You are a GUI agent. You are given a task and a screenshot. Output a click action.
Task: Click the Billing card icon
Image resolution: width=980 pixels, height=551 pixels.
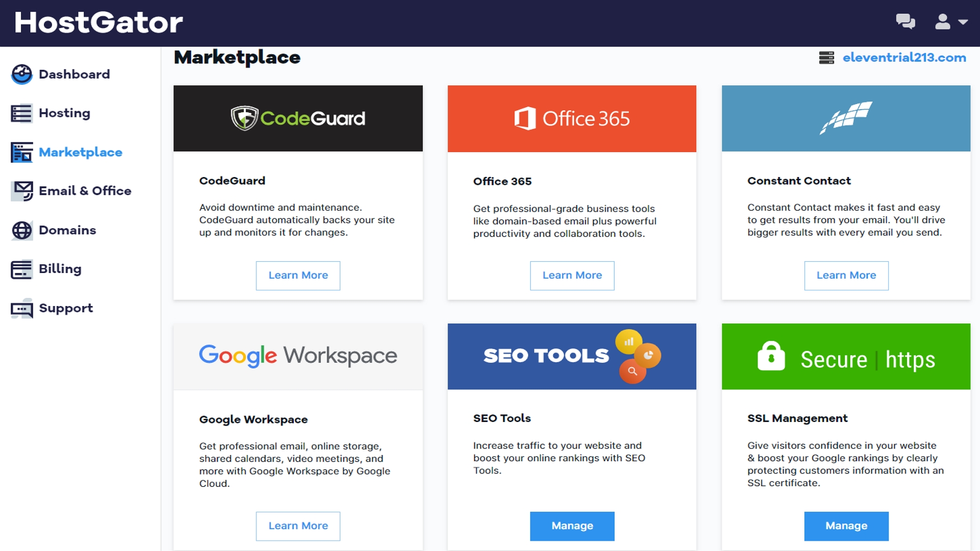point(21,269)
